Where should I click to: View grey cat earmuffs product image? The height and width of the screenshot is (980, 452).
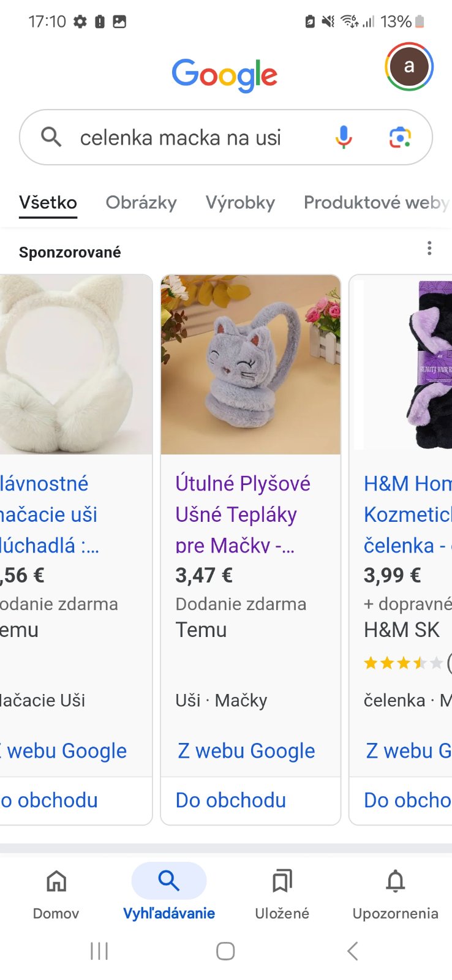click(x=250, y=364)
